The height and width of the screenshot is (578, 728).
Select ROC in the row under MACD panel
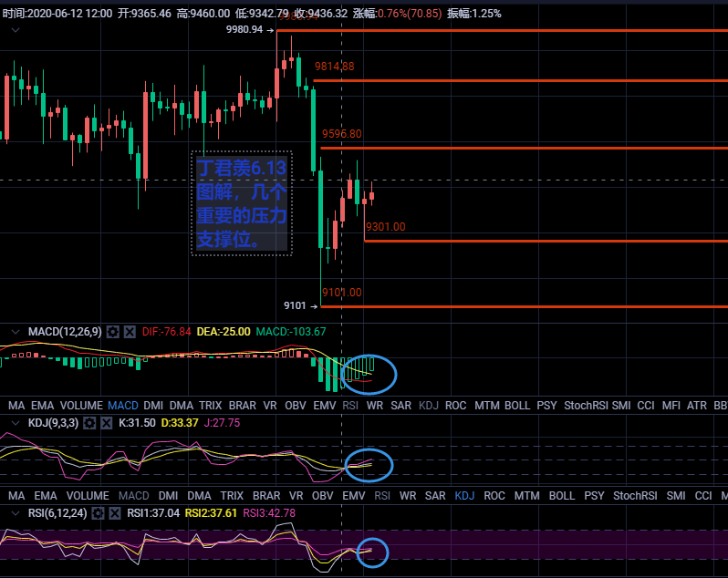click(x=455, y=406)
